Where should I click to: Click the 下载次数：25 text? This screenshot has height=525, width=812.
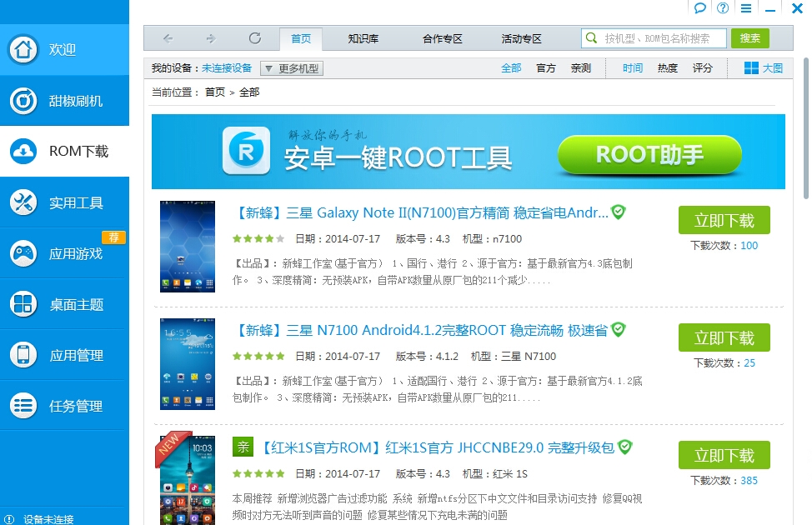point(724,363)
